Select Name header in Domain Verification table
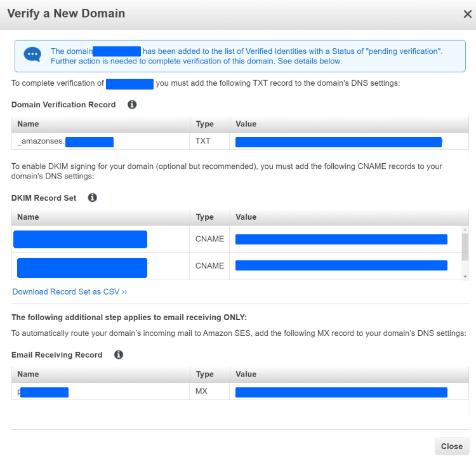This screenshot has height=461, width=476. [28, 124]
